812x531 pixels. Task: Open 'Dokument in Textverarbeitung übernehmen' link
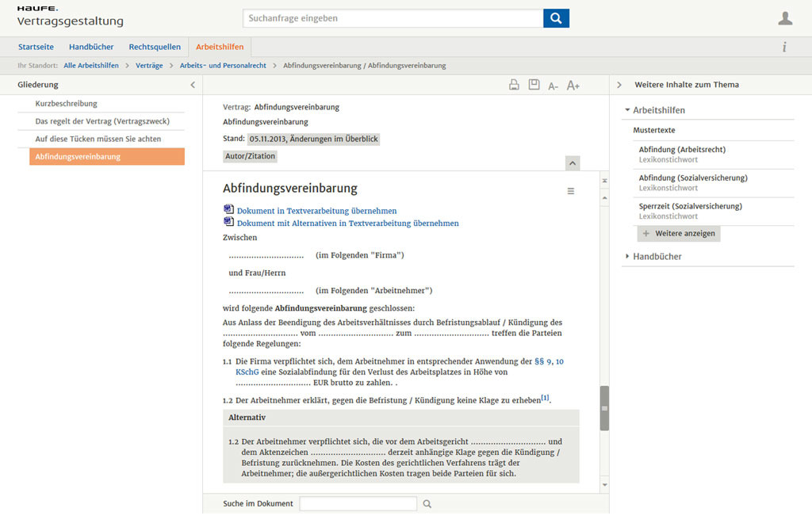pyautogui.click(x=316, y=211)
